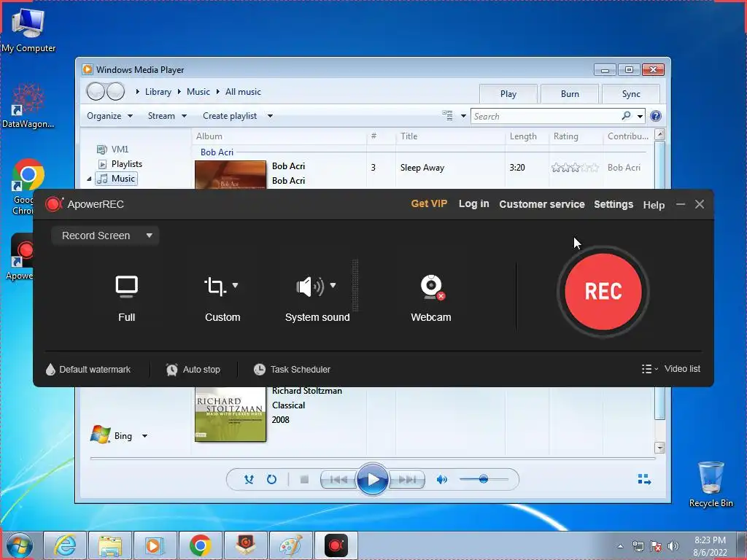Minimize the ApowerREC window

[x=681, y=204]
